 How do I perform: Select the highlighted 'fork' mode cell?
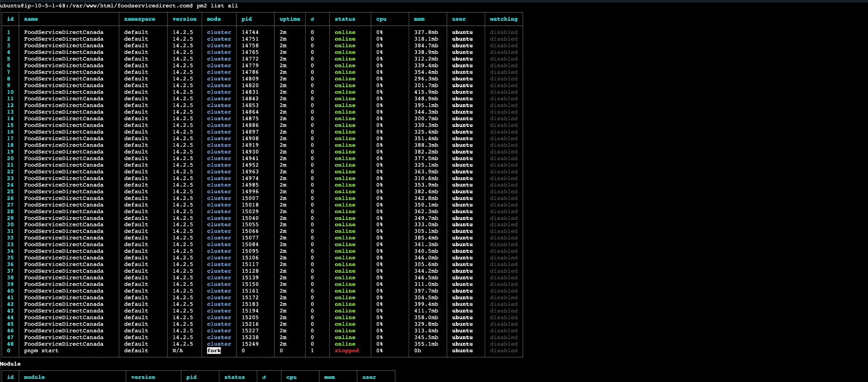click(x=214, y=350)
